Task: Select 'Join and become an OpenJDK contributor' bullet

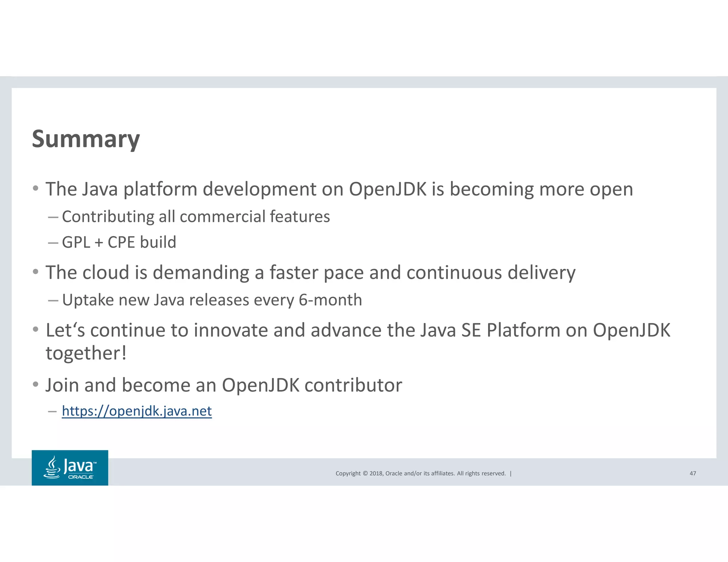Action: (x=224, y=385)
